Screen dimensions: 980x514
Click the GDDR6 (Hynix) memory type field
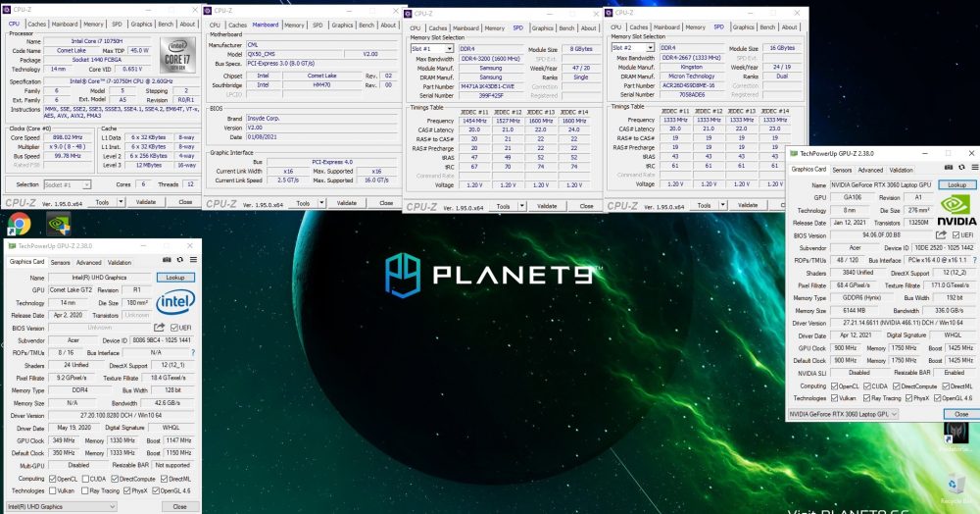pos(863,297)
